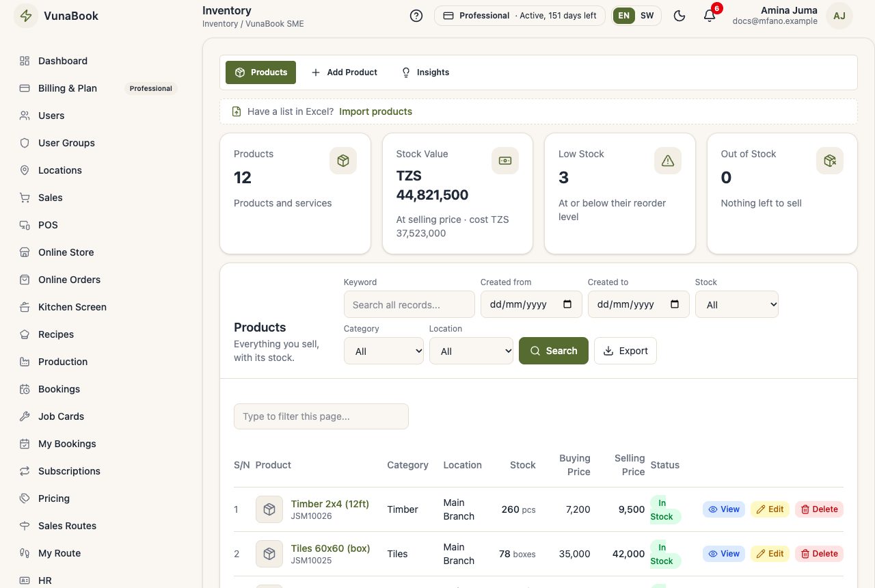Viewport: 875px width, 588px height.
Task: Open the Stock filter dropdown
Action: click(x=737, y=304)
